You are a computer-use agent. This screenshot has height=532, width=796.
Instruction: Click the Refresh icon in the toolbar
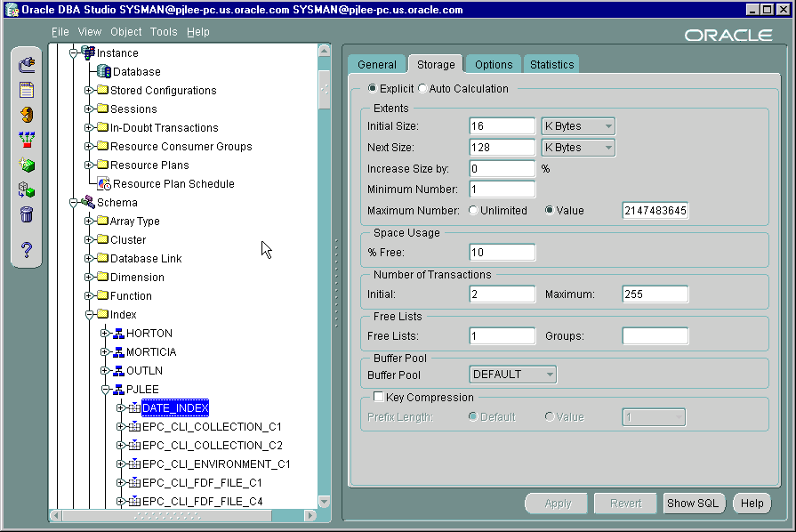pos(27,115)
